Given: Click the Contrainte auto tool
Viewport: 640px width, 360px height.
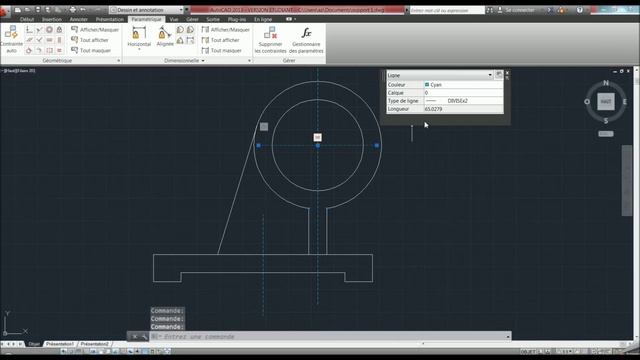Looking at the screenshot, I should tap(12, 39).
